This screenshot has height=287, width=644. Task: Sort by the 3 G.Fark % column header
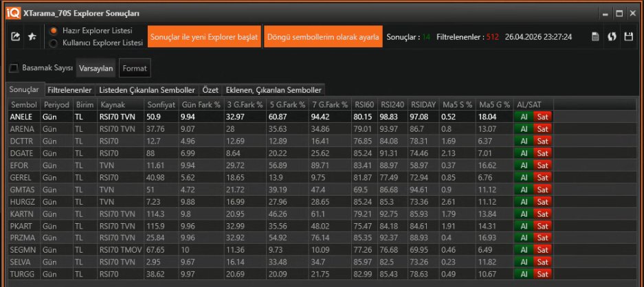point(245,104)
